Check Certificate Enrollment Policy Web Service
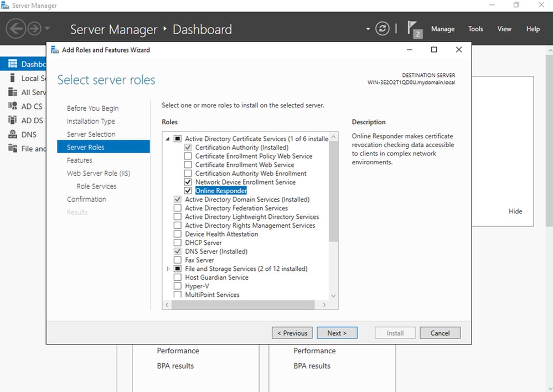553x392 pixels. click(188, 156)
